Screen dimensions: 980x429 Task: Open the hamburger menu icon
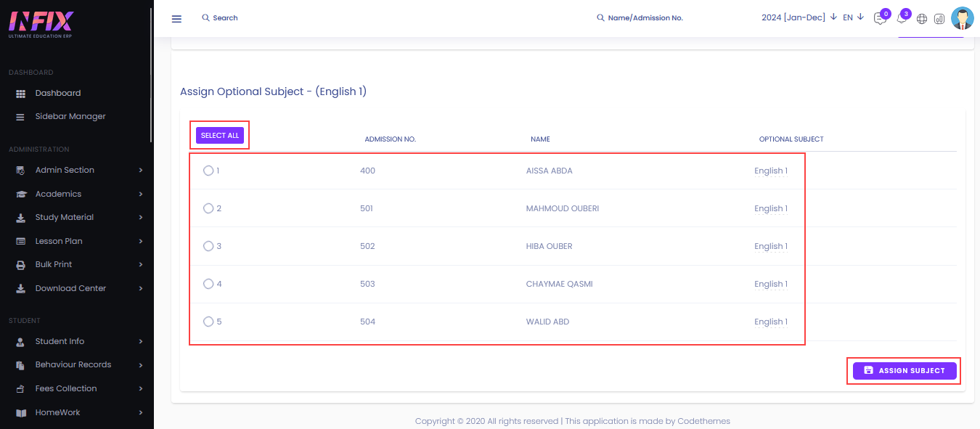(x=176, y=19)
